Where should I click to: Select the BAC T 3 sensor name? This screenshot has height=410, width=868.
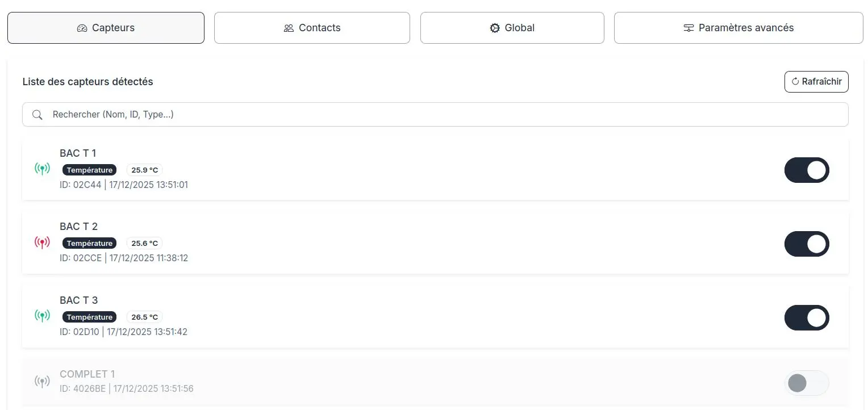pyautogui.click(x=79, y=300)
